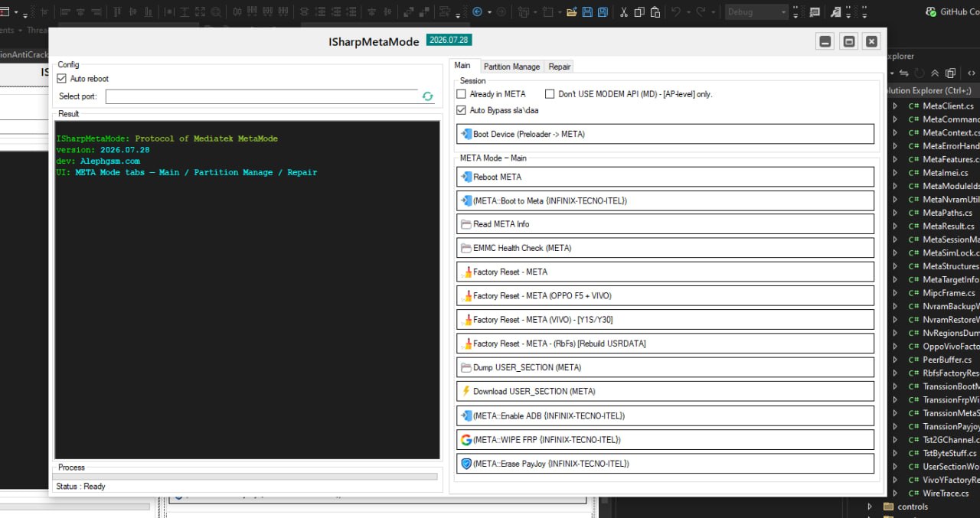Open the Select port combo box
Image resolution: width=980 pixels, height=518 pixels.
(x=262, y=96)
